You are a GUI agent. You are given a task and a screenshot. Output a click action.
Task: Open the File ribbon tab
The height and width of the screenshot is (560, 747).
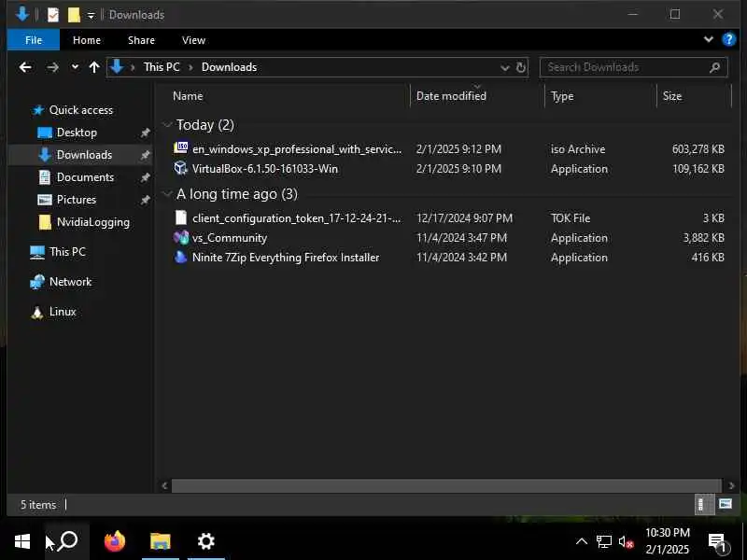pos(34,40)
